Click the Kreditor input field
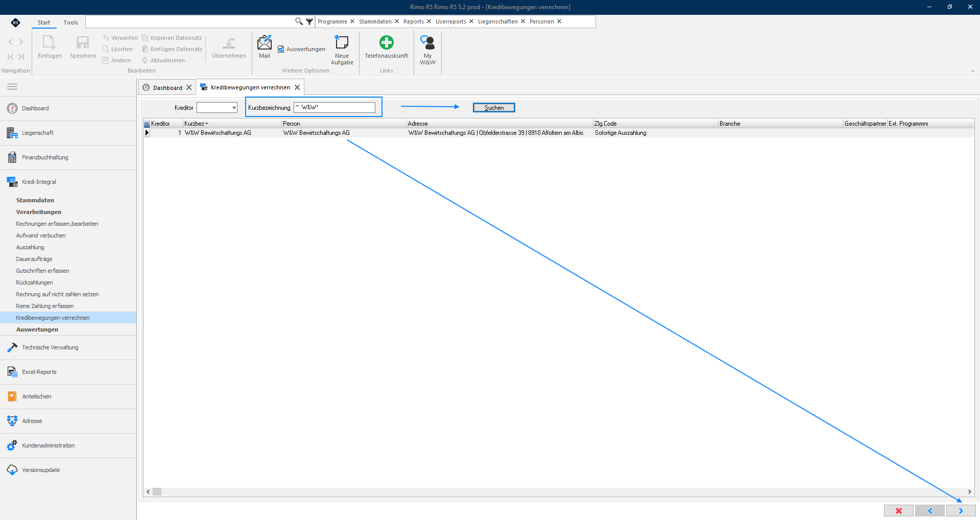The width and height of the screenshot is (980, 520). (x=217, y=108)
